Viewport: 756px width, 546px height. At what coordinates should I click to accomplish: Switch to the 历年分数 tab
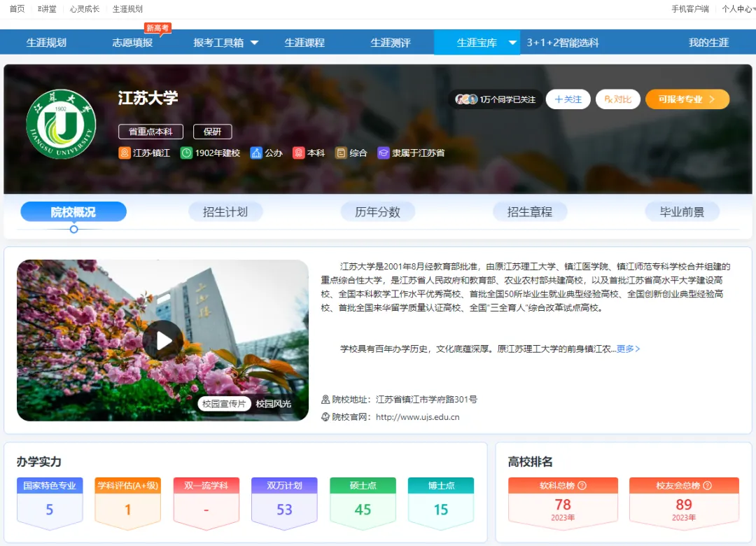coord(377,211)
